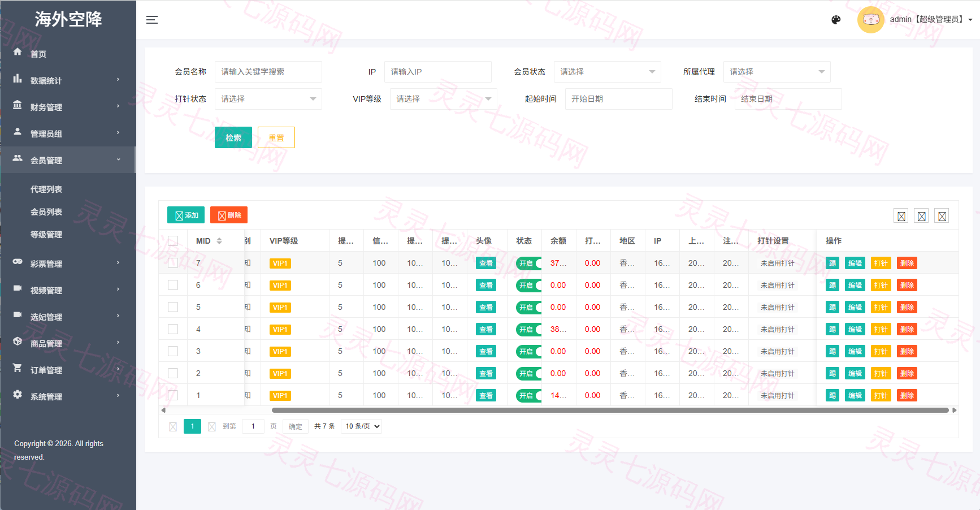Viewport: 980px width, 510px height.
Task: Click the table column filter icon
Action: pyautogui.click(x=901, y=216)
